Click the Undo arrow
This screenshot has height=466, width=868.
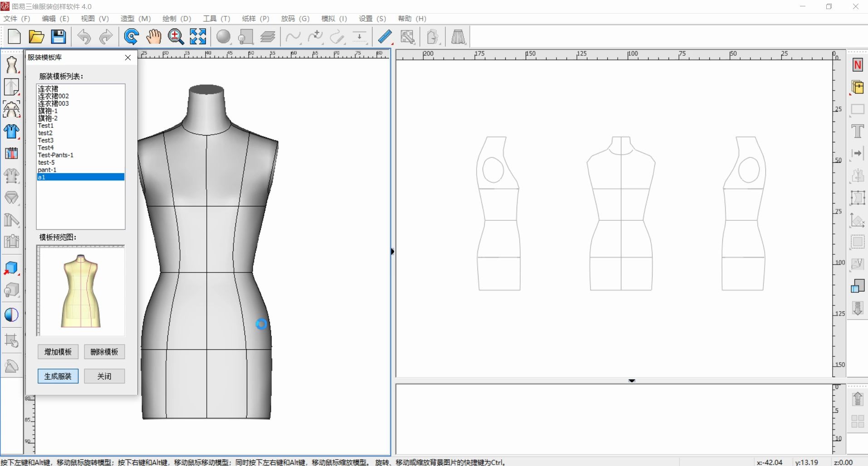click(84, 37)
